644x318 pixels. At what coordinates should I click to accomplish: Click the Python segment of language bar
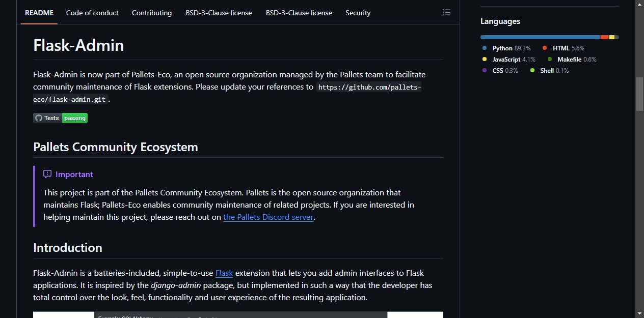(x=540, y=37)
